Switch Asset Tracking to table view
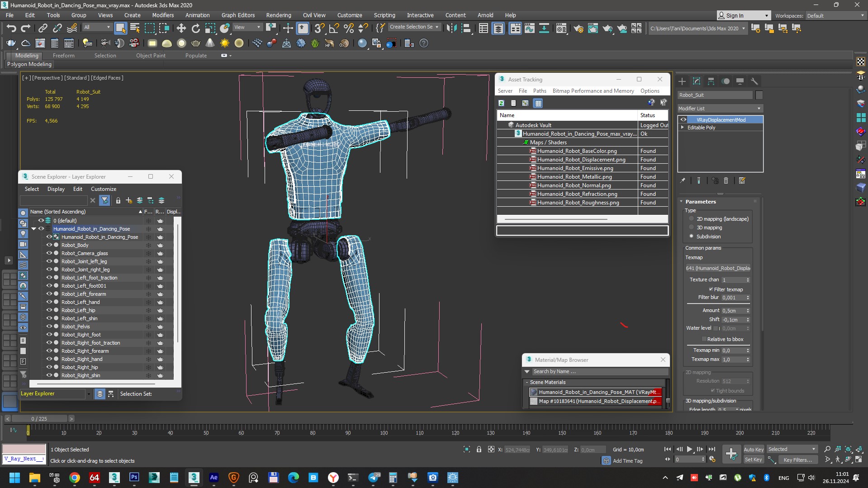Viewport: 868px width, 488px height. [538, 103]
